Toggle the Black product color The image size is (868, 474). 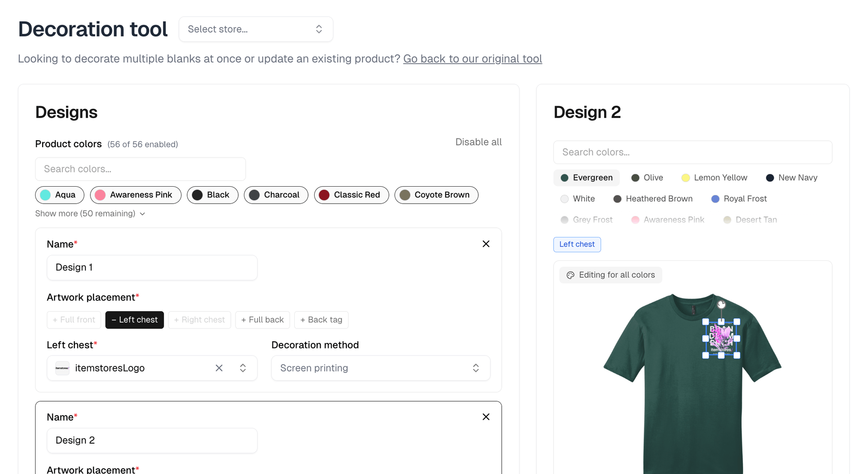point(213,195)
